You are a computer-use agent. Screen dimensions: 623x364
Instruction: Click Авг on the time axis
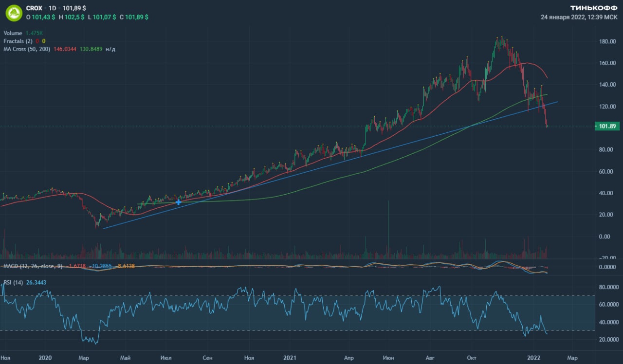tap(431, 358)
